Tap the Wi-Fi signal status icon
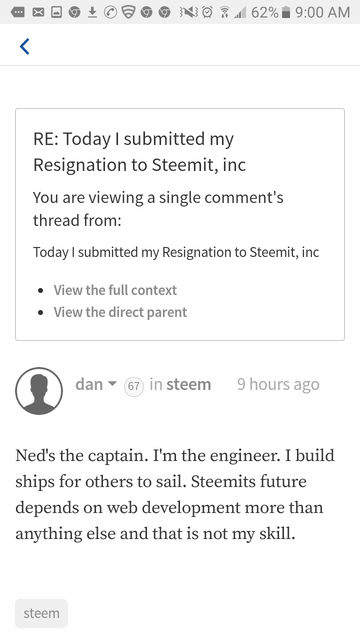This screenshot has height=640, width=360. pyautogui.click(x=224, y=13)
